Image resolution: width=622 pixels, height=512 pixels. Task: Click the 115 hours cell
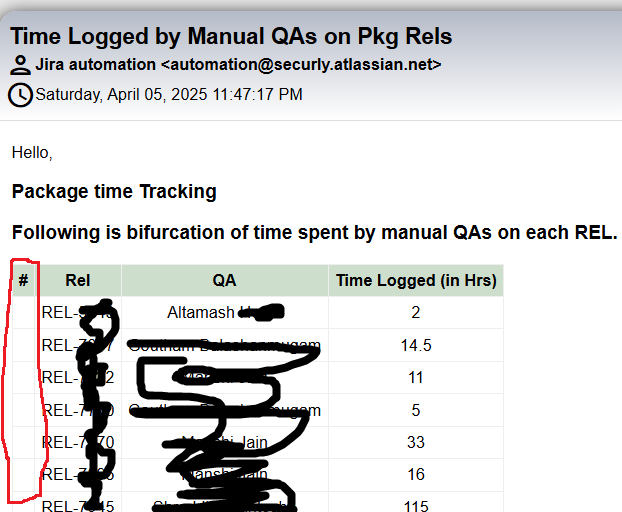click(416, 504)
